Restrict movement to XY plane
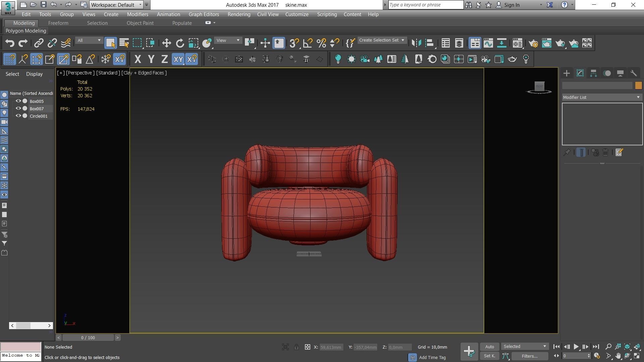The width and height of the screenshot is (644, 362). point(178,59)
